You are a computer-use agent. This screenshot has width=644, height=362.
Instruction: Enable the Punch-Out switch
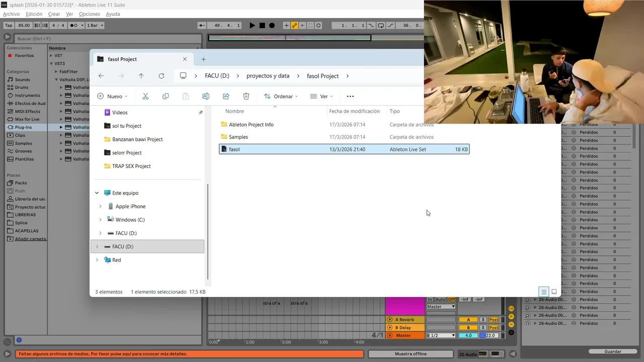(x=390, y=25)
